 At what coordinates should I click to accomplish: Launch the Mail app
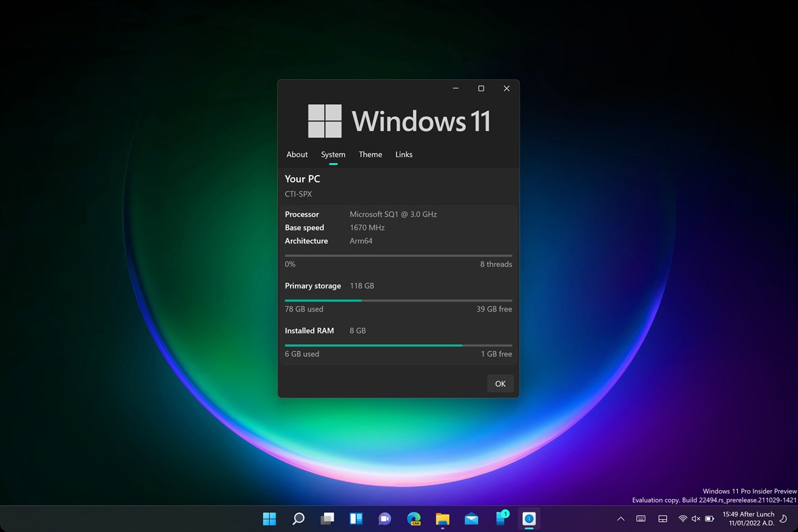(471, 518)
